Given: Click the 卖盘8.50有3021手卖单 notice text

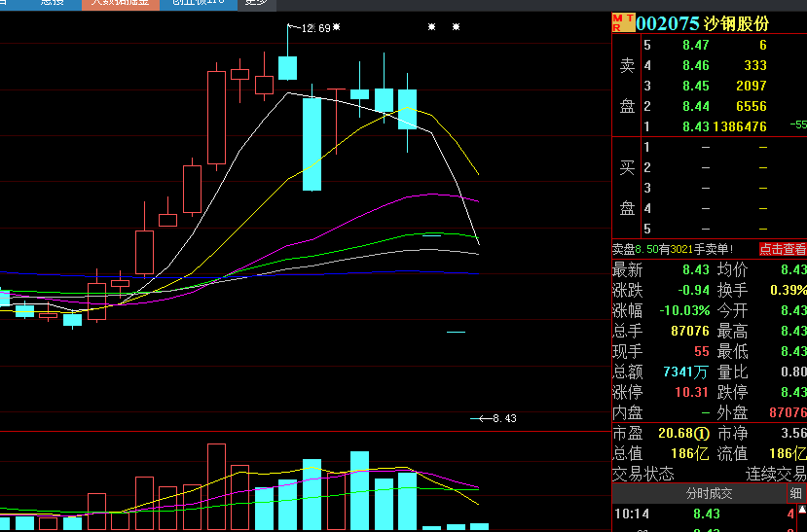Looking at the screenshot, I should [673, 249].
